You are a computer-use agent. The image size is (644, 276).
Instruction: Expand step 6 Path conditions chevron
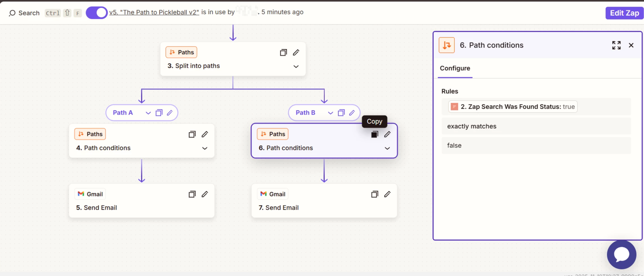point(387,148)
